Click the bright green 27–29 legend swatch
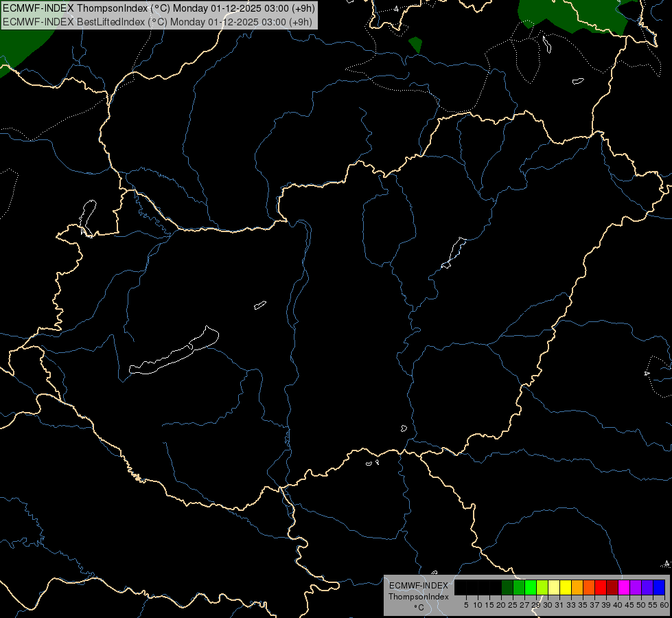The height and width of the screenshot is (618, 672). pyautogui.click(x=531, y=587)
